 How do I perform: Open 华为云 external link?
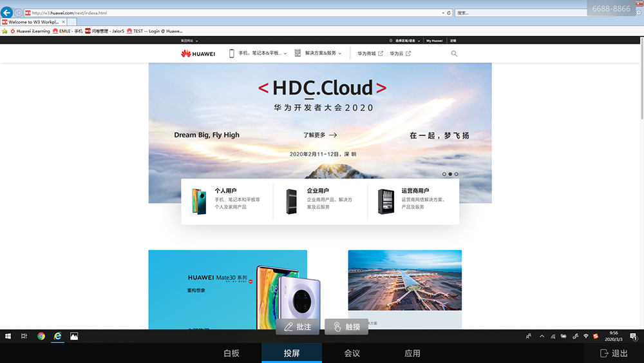click(400, 54)
